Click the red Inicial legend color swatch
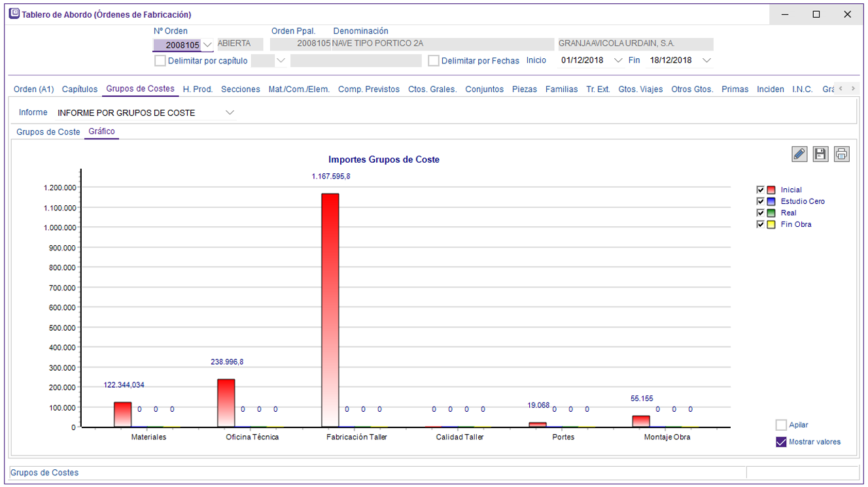Image resolution: width=868 pixels, height=487 pixels. tap(771, 190)
